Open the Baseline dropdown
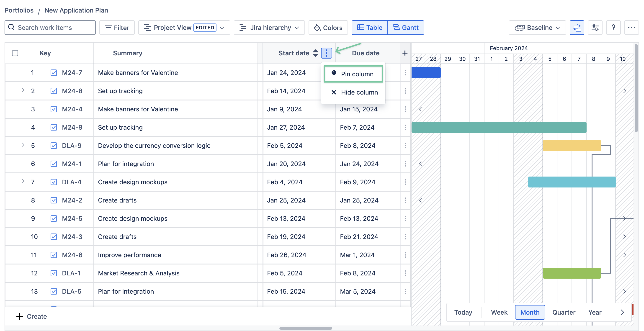This screenshot has height=331, width=644. click(537, 28)
